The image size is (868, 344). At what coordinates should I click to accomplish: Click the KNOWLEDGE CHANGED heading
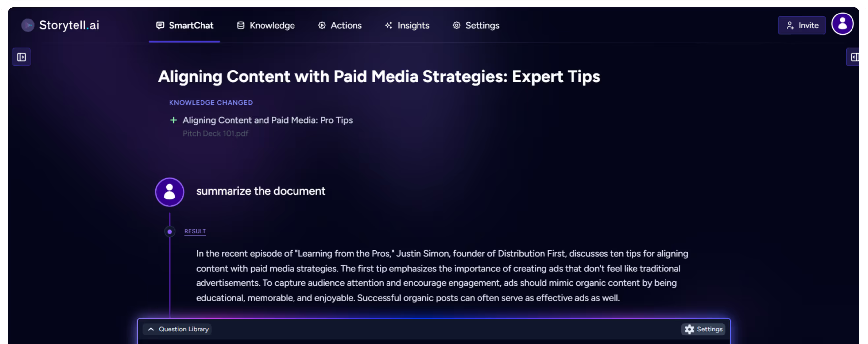tap(211, 103)
